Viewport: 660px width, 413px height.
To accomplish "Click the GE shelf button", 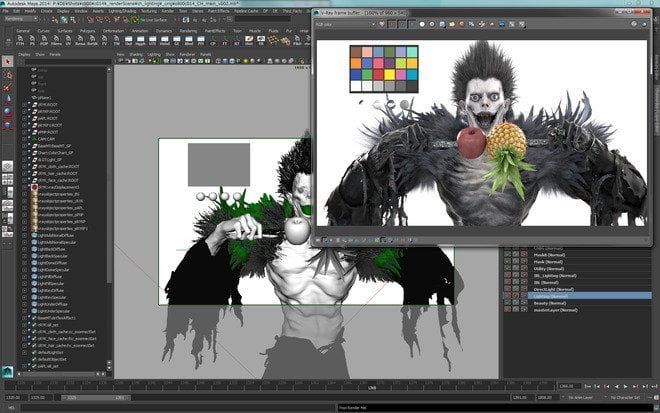I will point(176,40).
